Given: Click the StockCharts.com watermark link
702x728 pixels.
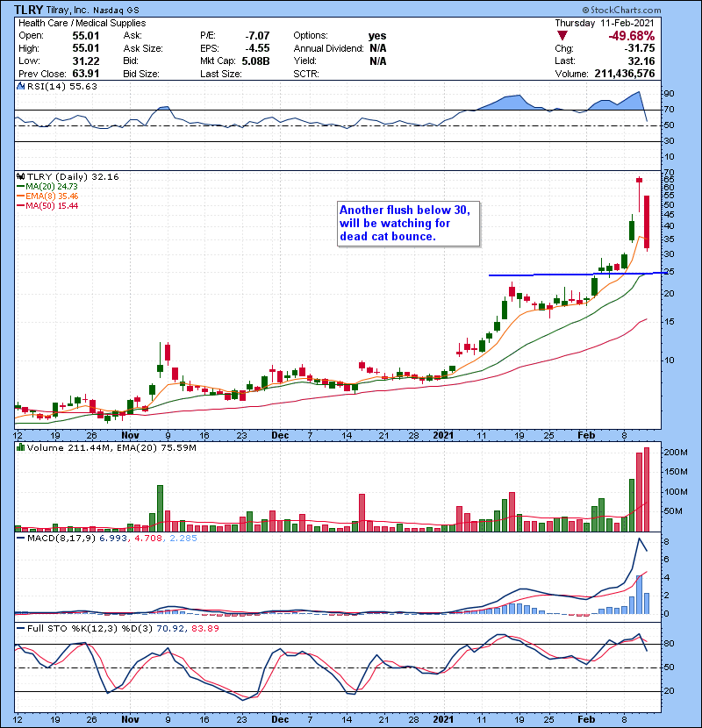Looking at the screenshot, I should pyautogui.click(x=621, y=10).
